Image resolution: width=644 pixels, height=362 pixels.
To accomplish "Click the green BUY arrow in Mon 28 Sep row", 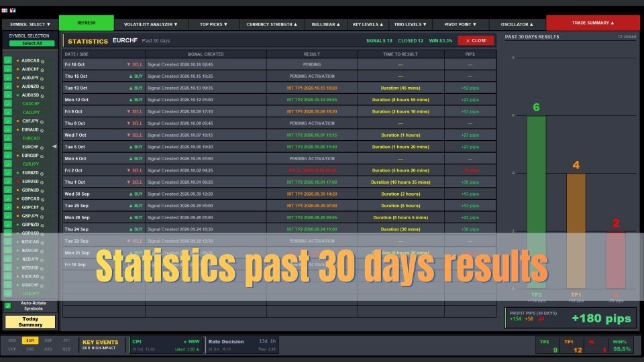I will pyautogui.click(x=131, y=217).
